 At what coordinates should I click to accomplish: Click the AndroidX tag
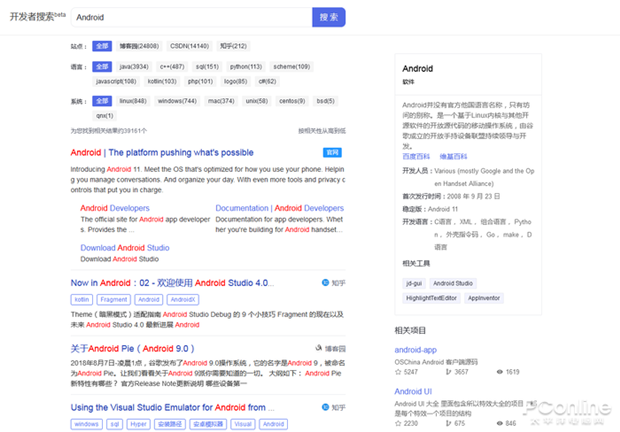point(183,300)
